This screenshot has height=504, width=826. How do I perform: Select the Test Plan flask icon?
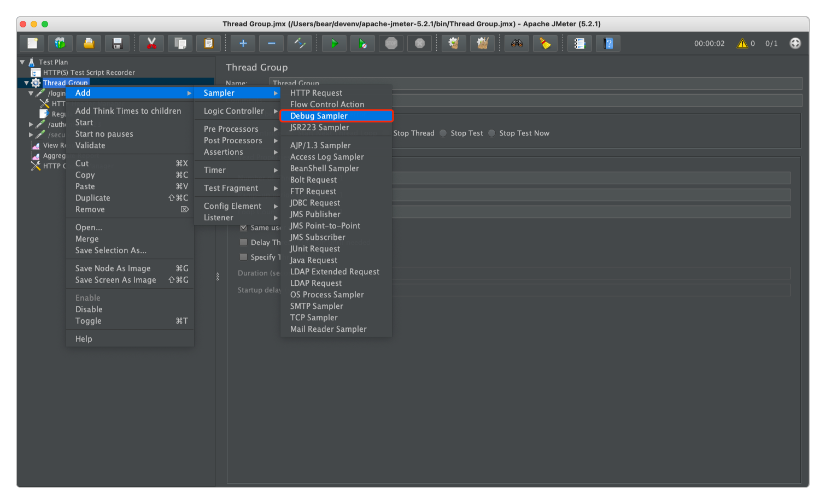(x=32, y=62)
